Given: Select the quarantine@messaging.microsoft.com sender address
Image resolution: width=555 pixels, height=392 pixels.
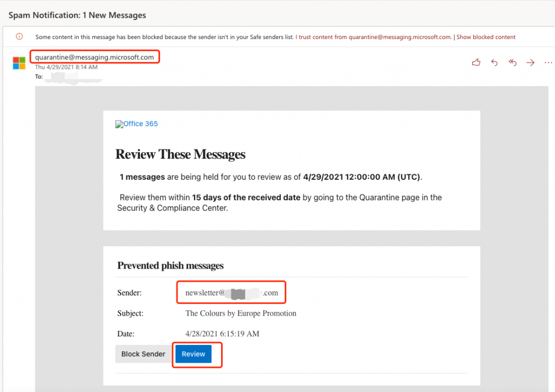Looking at the screenshot, I should pyautogui.click(x=94, y=57).
